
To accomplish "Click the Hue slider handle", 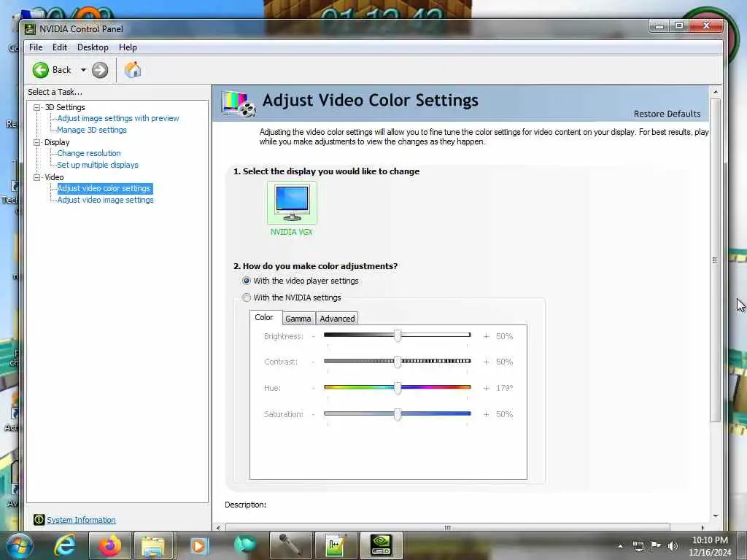I will click(x=398, y=388).
